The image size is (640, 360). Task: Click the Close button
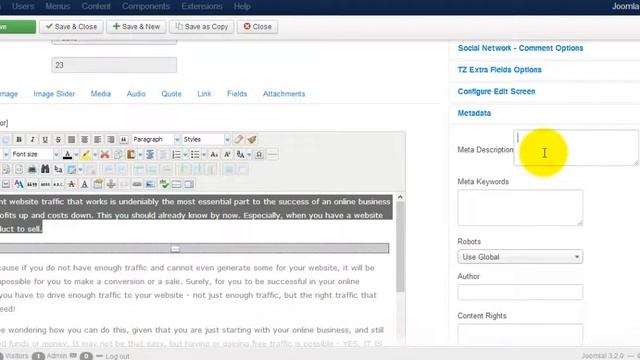[x=258, y=27]
